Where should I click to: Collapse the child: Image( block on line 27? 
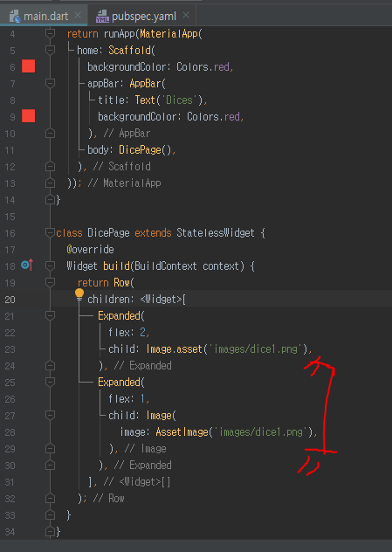coord(51,416)
